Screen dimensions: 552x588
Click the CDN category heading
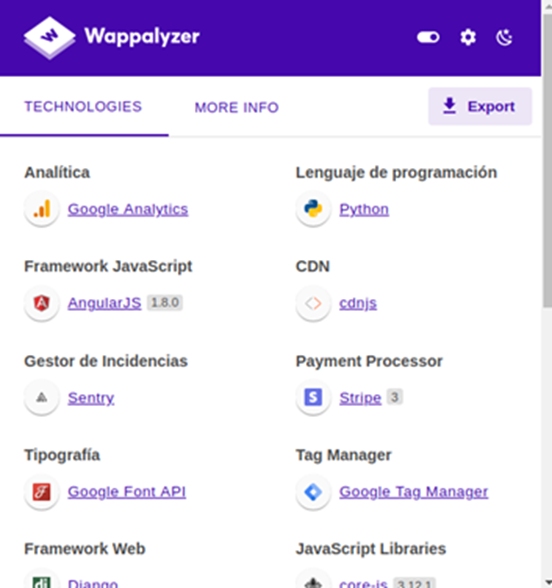(x=313, y=266)
